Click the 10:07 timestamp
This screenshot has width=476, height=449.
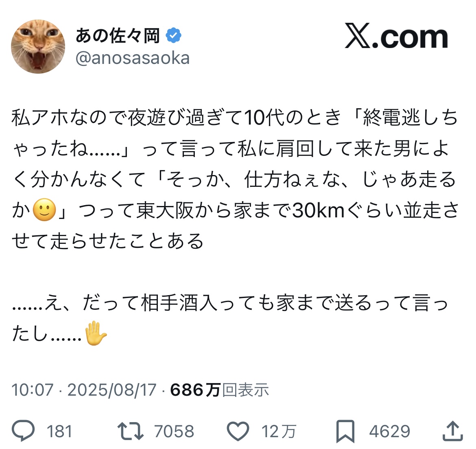tap(33, 390)
